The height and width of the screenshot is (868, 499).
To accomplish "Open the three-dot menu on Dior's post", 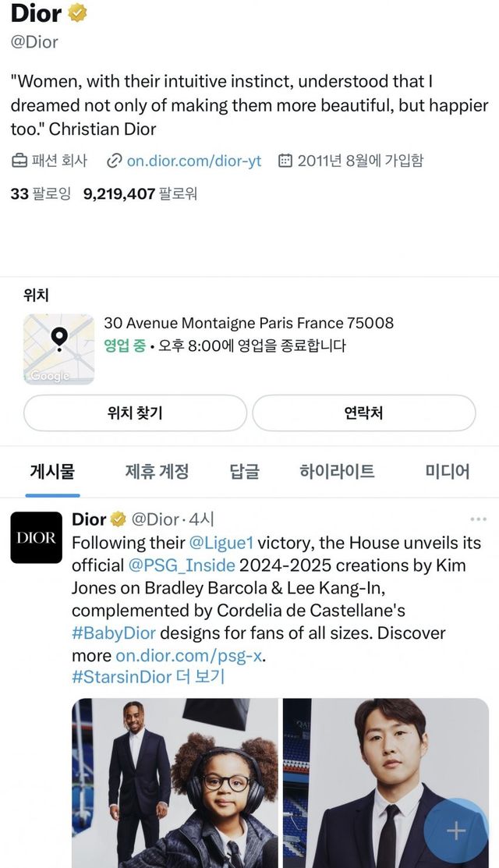I will click(477, 519).
